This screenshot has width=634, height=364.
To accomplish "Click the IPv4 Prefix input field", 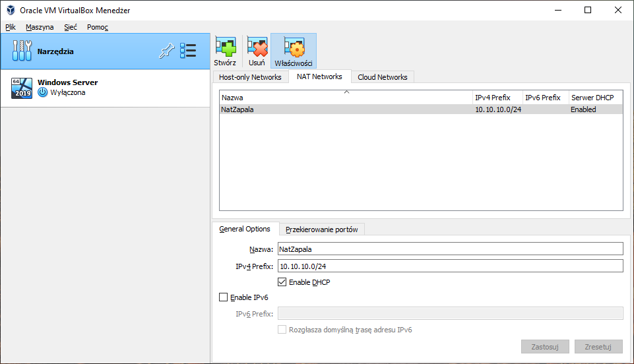I will (x=451, y=266).
